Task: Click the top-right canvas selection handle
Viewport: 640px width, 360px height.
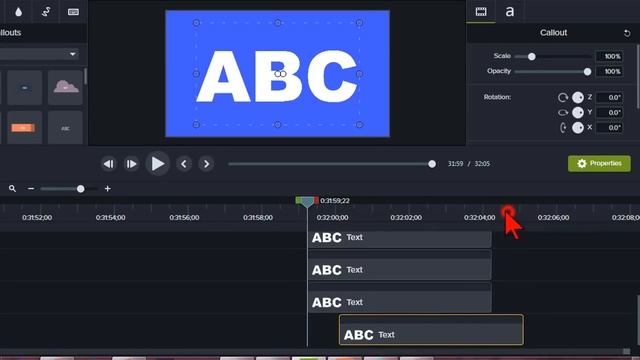Action: pos(359,23)
